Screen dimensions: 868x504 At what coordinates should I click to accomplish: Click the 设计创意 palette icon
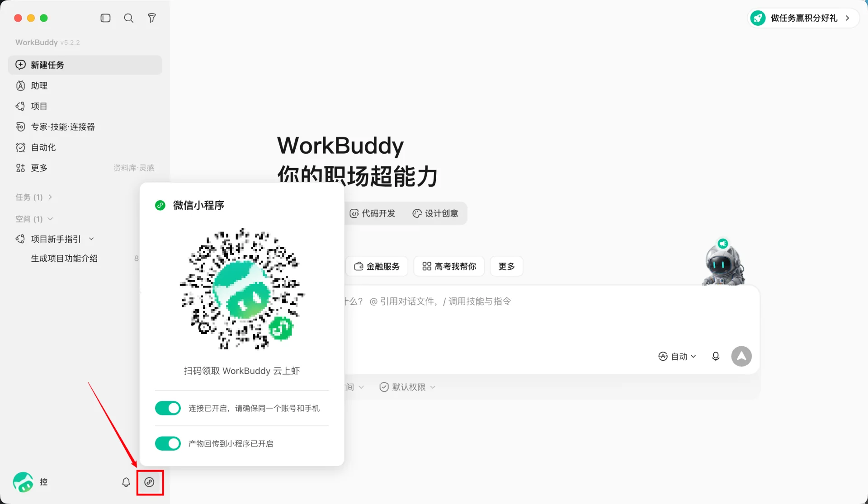[x=417, y=213]
